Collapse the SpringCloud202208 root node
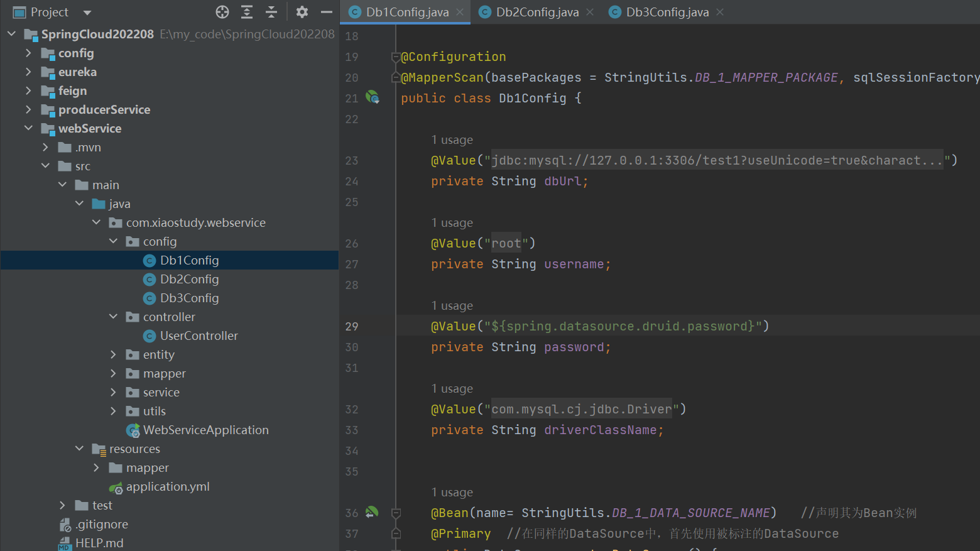 11,33
